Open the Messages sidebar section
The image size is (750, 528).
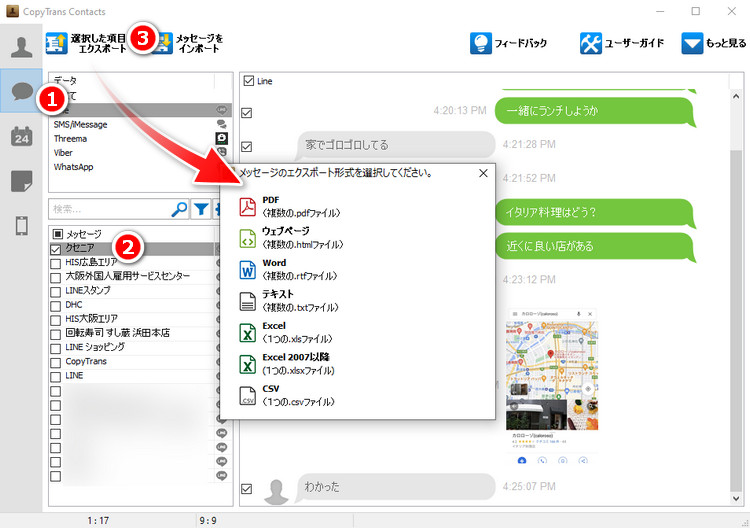pos(22,90)
